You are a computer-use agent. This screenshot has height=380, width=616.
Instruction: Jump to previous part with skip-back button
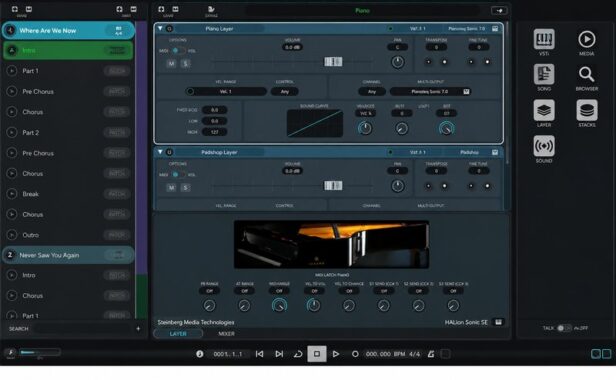[260, 354]
